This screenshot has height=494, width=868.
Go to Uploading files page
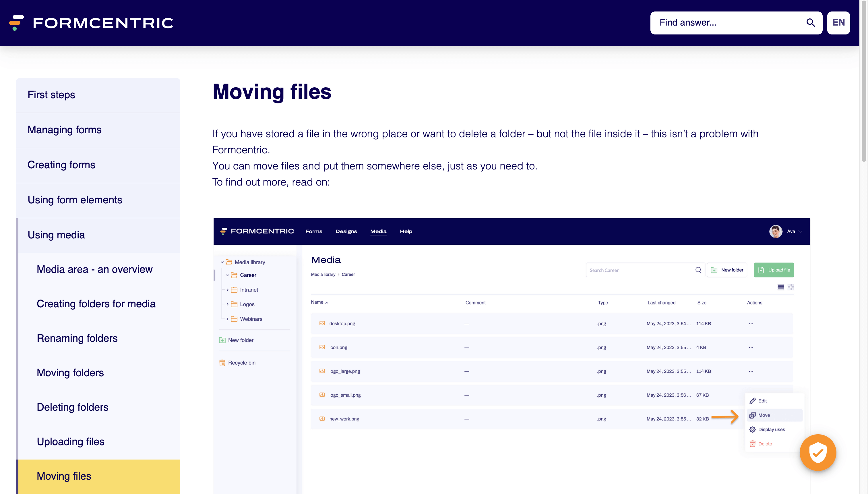click(71, 442)
